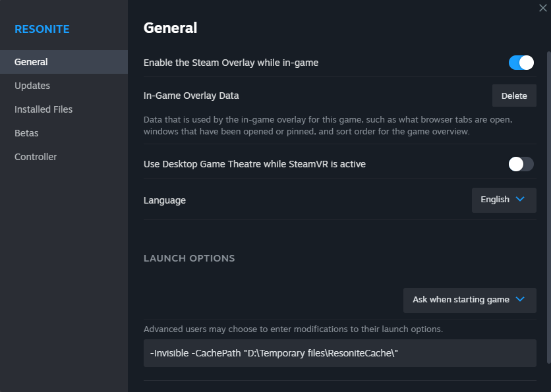Expand the 'Ask when starting game' dropdown
551x392 pixels.
pos(469,300)
